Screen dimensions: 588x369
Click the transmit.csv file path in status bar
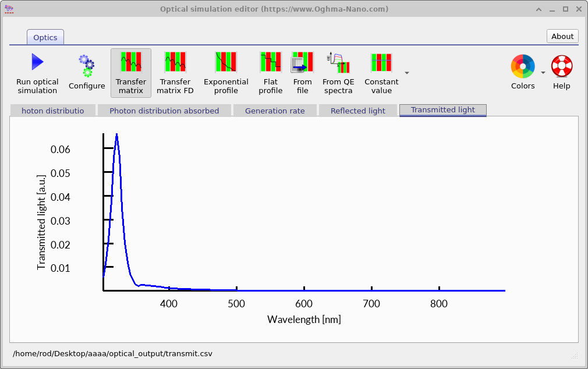click(x=112, y=354)
